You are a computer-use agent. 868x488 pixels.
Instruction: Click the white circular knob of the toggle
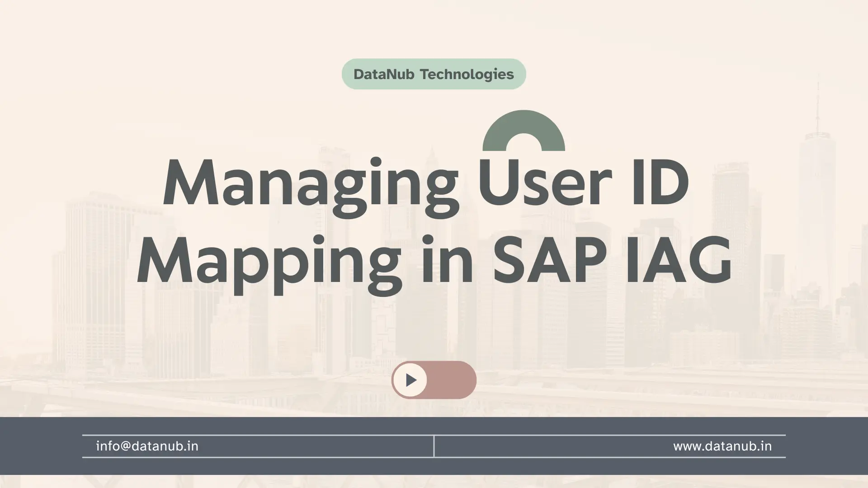click(x=410, y=380)
